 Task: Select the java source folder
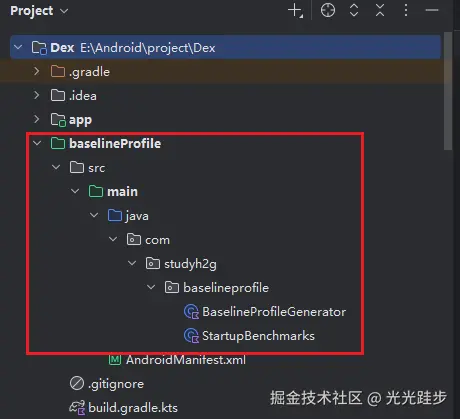137,216
